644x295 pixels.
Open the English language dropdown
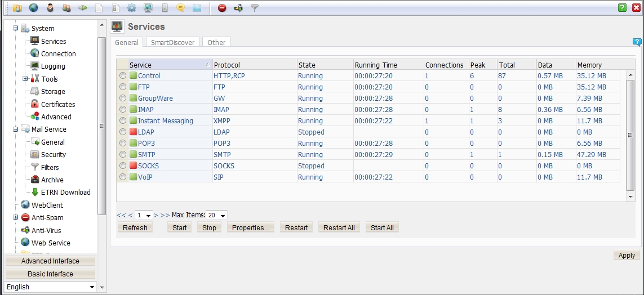click(x=51, y=287)
